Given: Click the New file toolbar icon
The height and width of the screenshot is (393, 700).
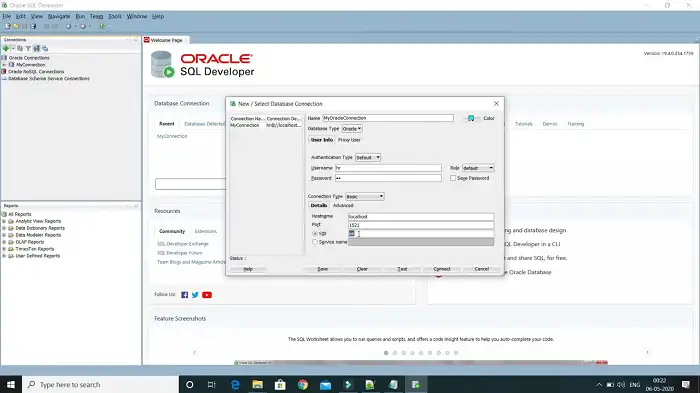Looking at the screenshot, I should click(8, 26).
